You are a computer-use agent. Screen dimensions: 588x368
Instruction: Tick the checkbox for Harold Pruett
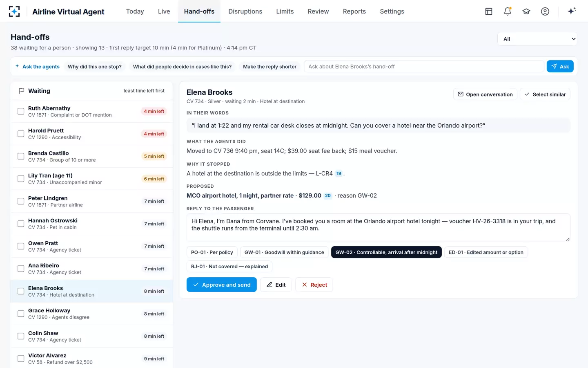point(21,134)
